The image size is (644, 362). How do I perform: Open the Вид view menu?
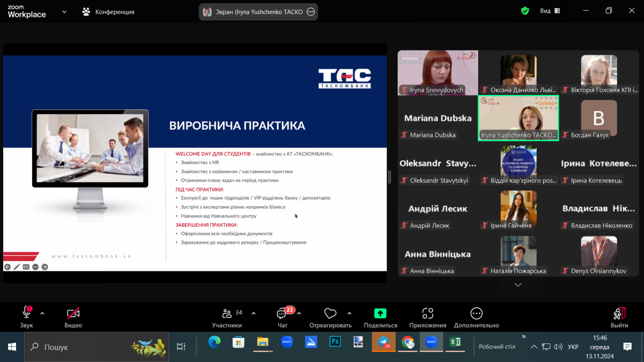(x=550, y=11)
